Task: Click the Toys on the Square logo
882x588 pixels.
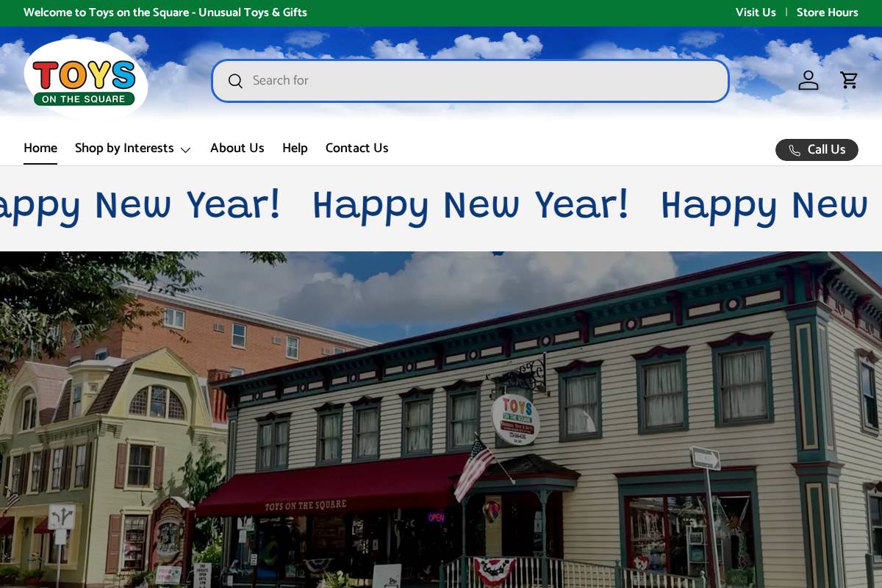Action: coord(85,79)
